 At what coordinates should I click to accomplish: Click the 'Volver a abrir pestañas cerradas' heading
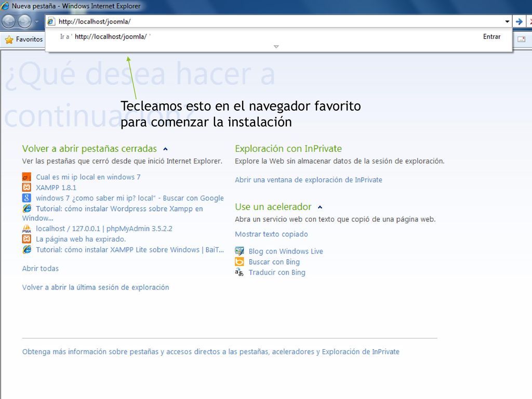click(89, 149)
